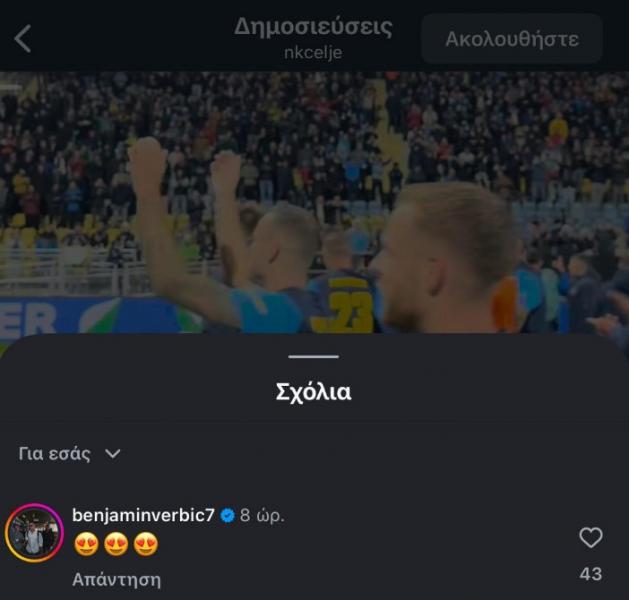Tap the nkcelje account name

tap(313, 53)
